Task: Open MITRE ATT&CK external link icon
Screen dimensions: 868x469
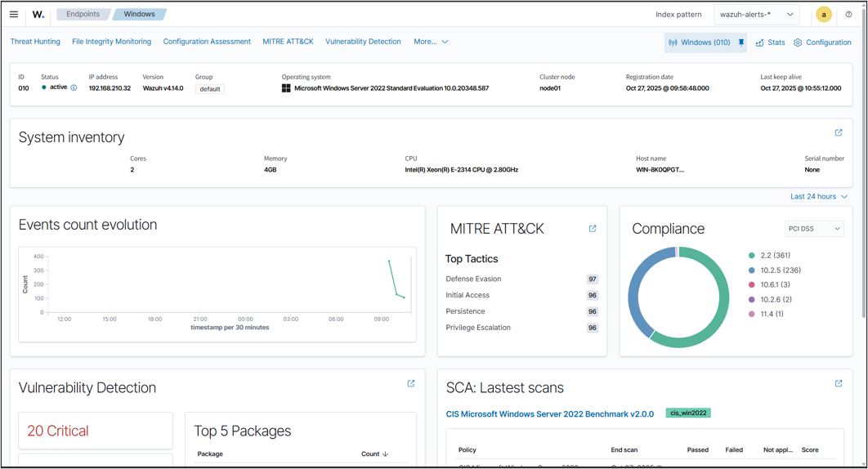Action: tap(593, 229)
